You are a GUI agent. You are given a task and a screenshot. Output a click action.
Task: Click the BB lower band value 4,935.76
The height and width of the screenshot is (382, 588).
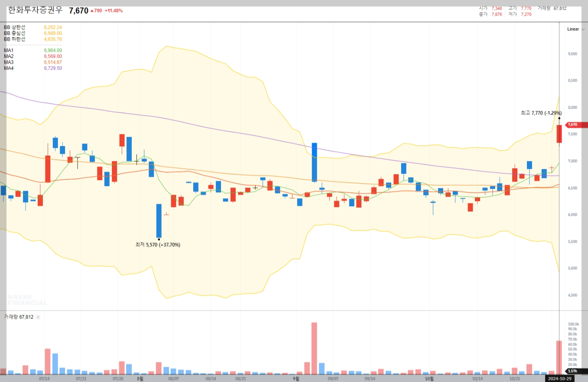(53, 39)
